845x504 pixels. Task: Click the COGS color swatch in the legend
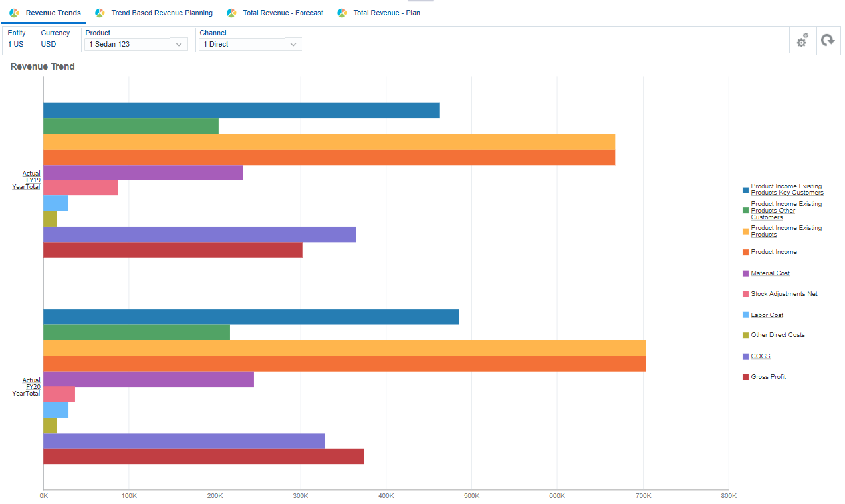tap(745, 356)
